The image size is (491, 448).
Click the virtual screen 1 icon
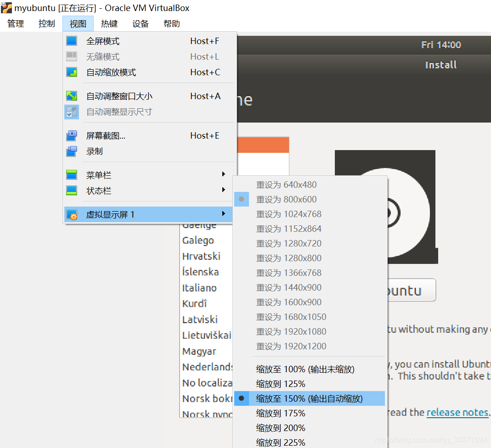(72, 215)
